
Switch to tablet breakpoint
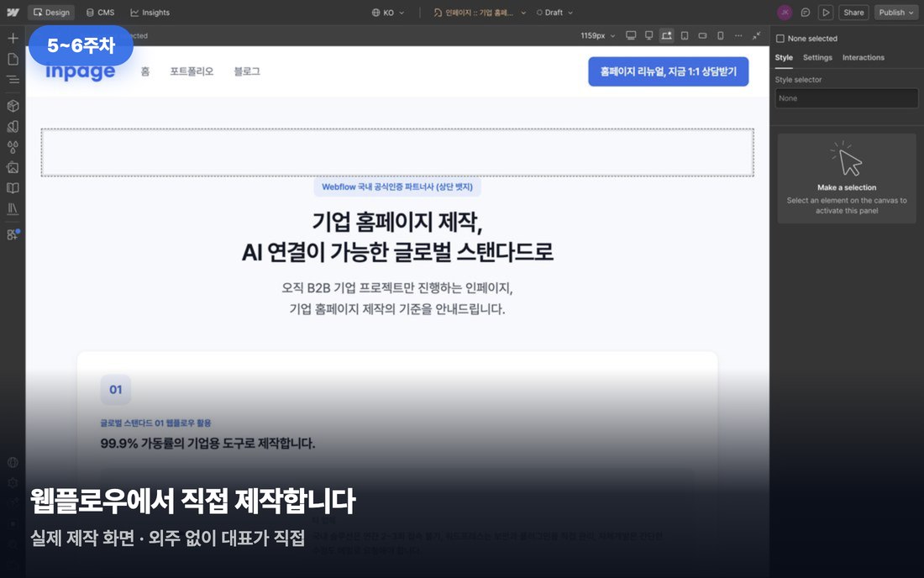pyautogui.click(x=684, y=35)
